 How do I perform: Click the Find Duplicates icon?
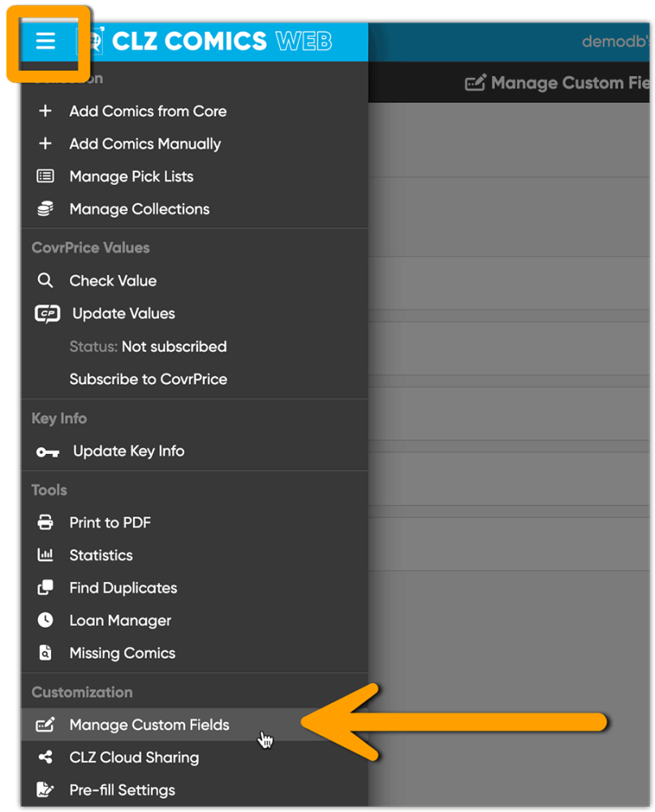point(45,588)
